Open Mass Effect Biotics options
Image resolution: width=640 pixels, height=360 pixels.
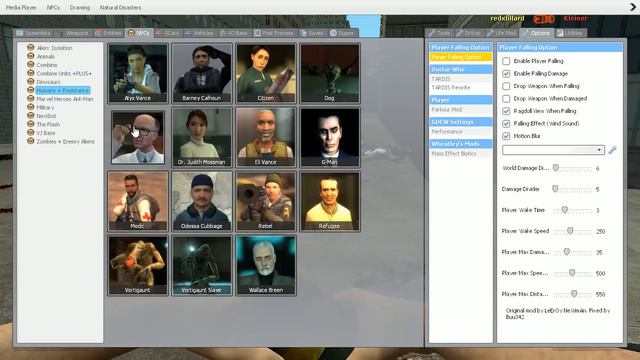tap(460, 154)
